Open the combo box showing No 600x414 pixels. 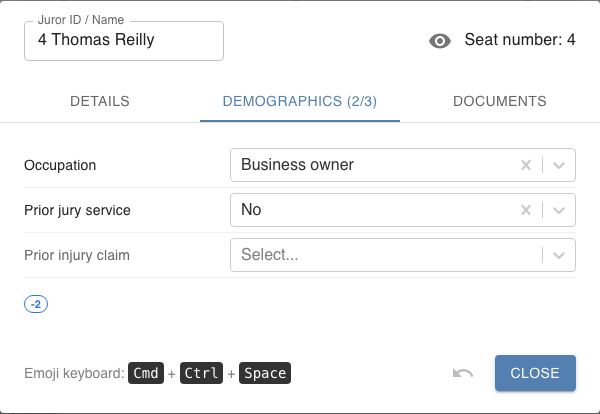[x=403, y=210]
